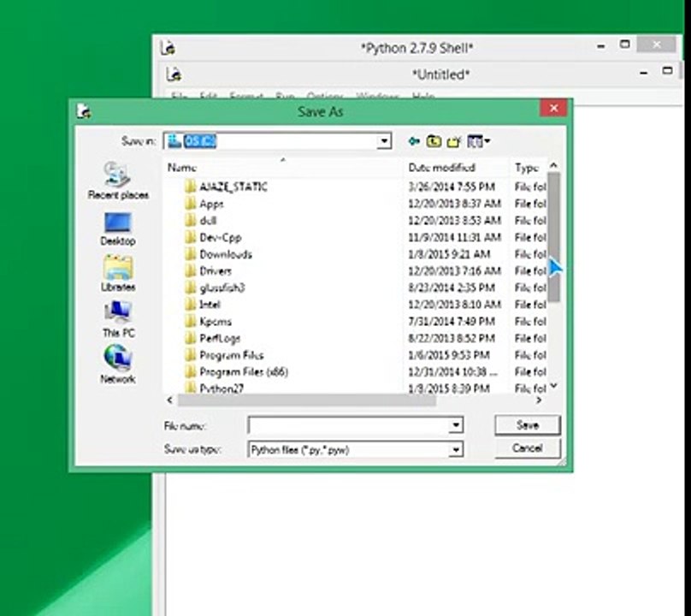Sort by the Type column header
Screen dimensions: 691x616
click(x=528, y=168)
